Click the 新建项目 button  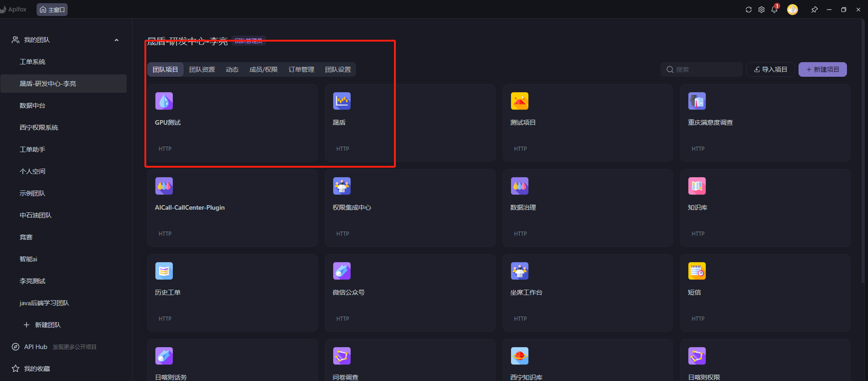823,69
